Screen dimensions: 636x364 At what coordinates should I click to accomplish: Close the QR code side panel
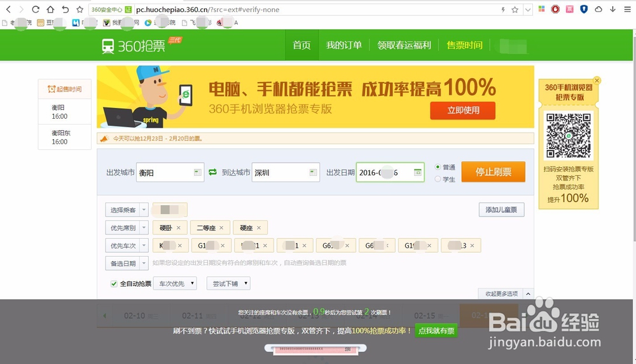(x=597, y=80)
